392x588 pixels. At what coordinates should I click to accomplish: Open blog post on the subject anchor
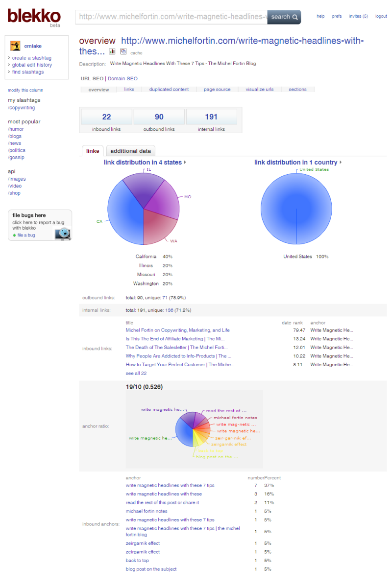151,569
